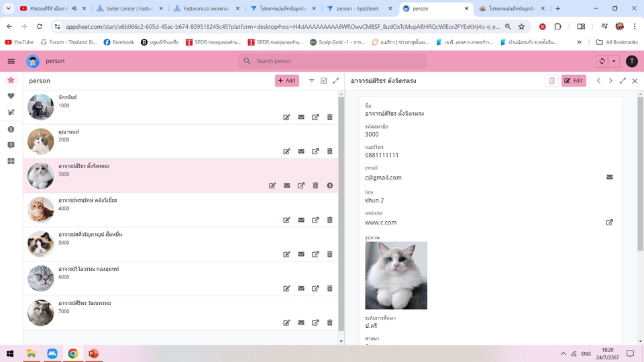
Task: Delete the 7000 row via its trash icon
Action: click(x=330, y=322)
